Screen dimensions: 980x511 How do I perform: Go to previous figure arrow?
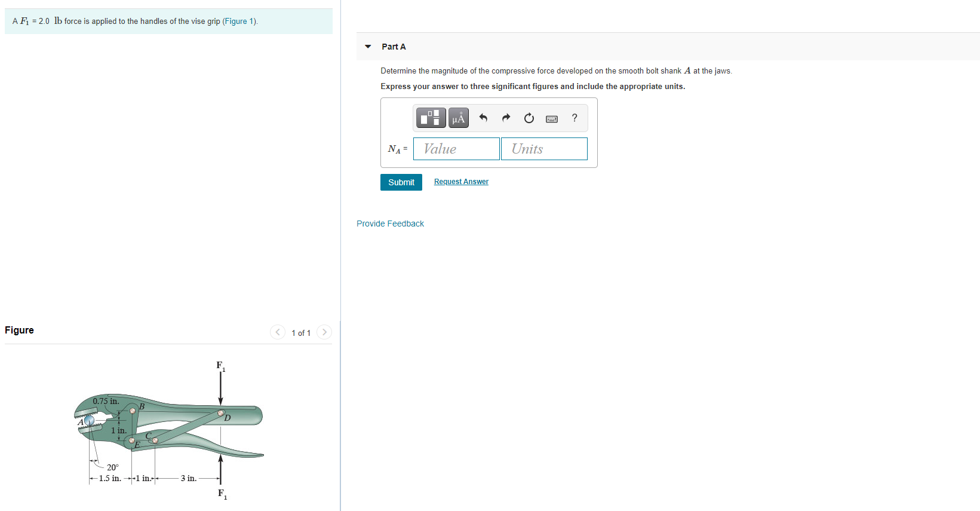point(278,332)
